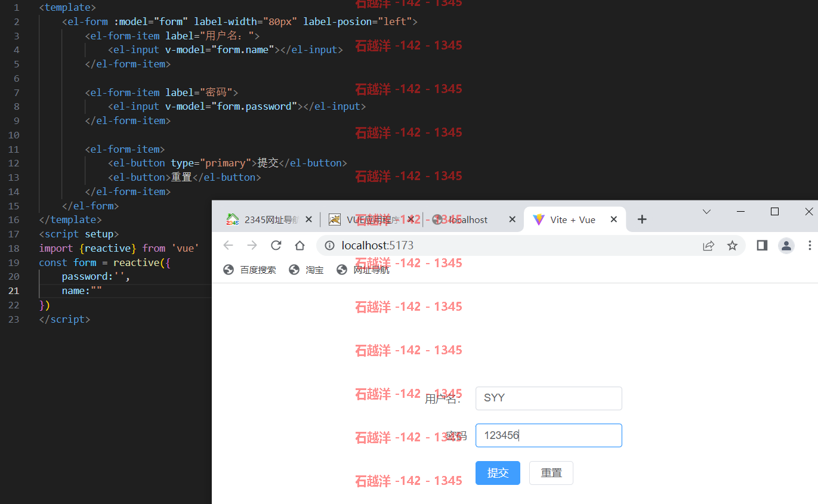The height and width of the screenshot is (504, 818).
Task: Close the localhost tab
Action: point(512,219)
